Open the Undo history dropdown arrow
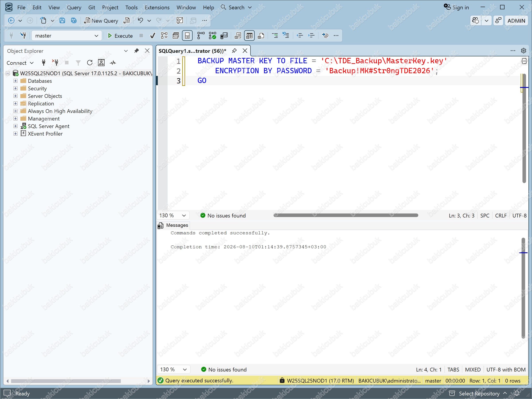532x399 pixels. point(149,21)
